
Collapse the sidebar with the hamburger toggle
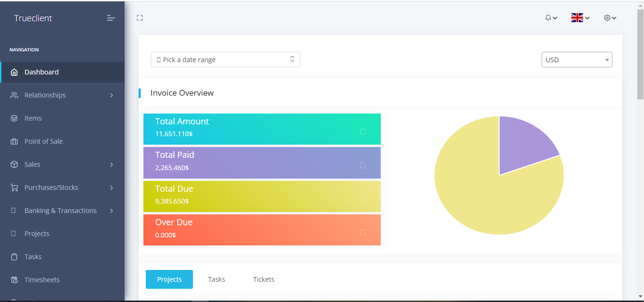(x=111, y=18)
